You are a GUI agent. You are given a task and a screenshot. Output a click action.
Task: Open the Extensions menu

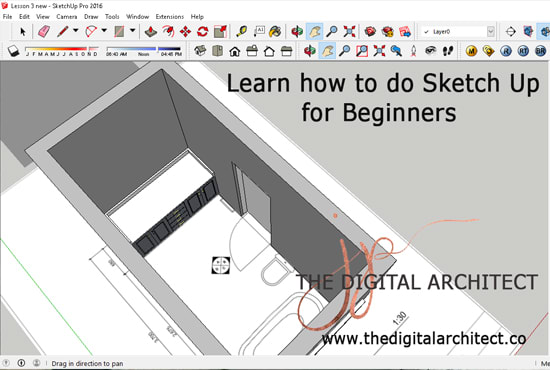[x=170, y=16]
